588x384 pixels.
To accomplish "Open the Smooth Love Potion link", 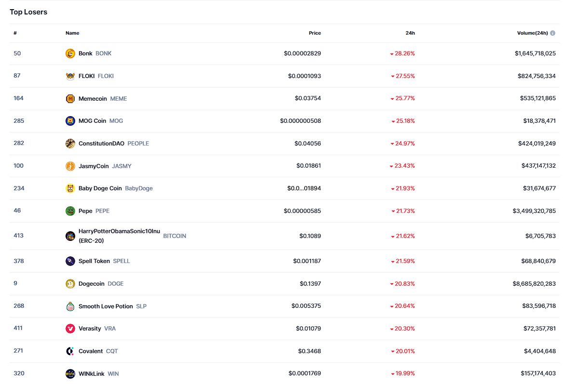I will point(106,306).
